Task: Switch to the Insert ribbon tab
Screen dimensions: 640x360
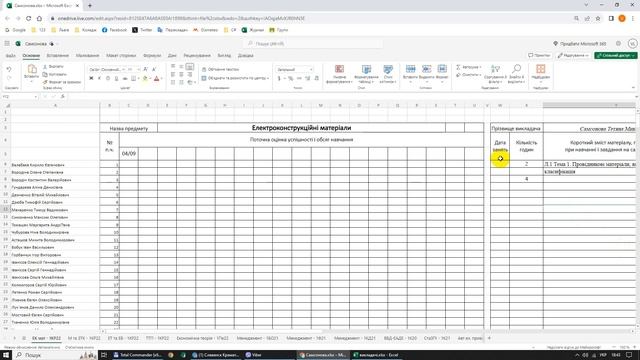Action: tap(58, 56)
